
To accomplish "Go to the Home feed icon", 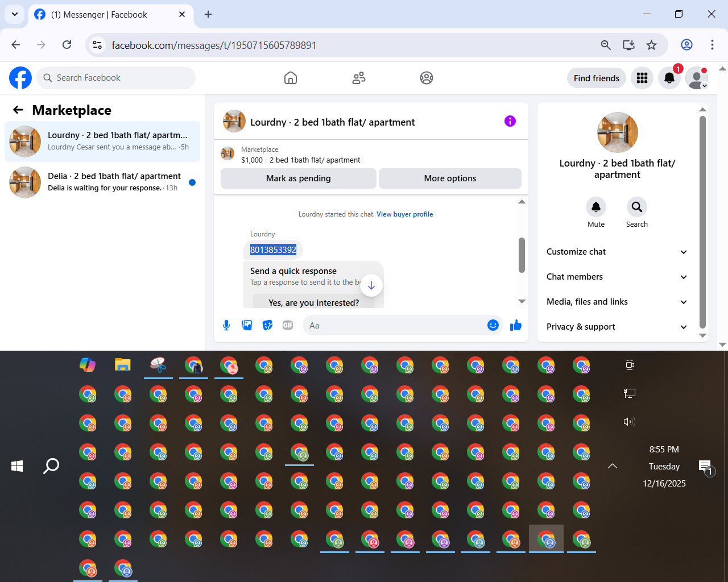I will pos(291,78).
